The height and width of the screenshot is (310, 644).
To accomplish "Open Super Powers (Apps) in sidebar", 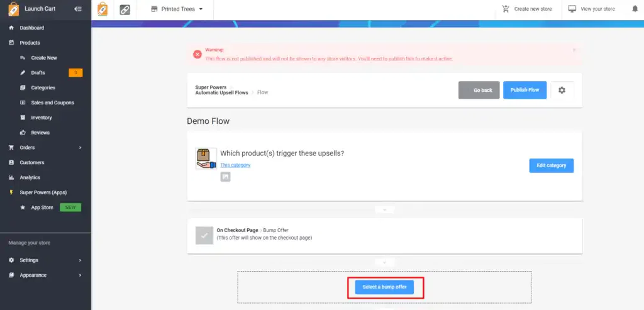I will (x=43, y=192).
